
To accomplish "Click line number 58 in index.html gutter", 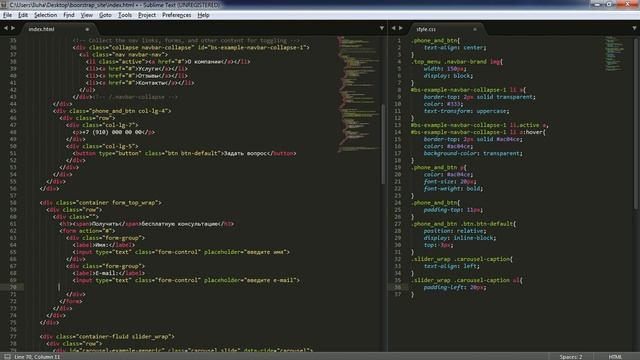I will tap(13, 203).
